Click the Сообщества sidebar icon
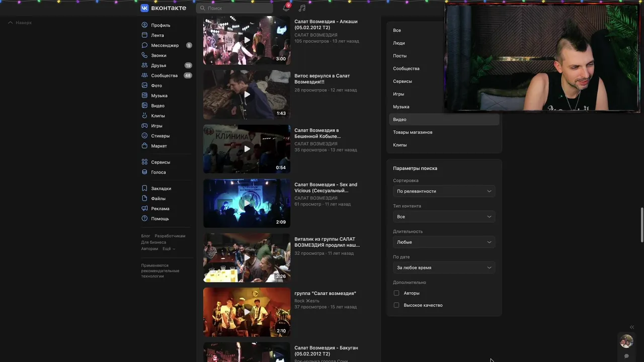644x362 pixels. [145, 75]
